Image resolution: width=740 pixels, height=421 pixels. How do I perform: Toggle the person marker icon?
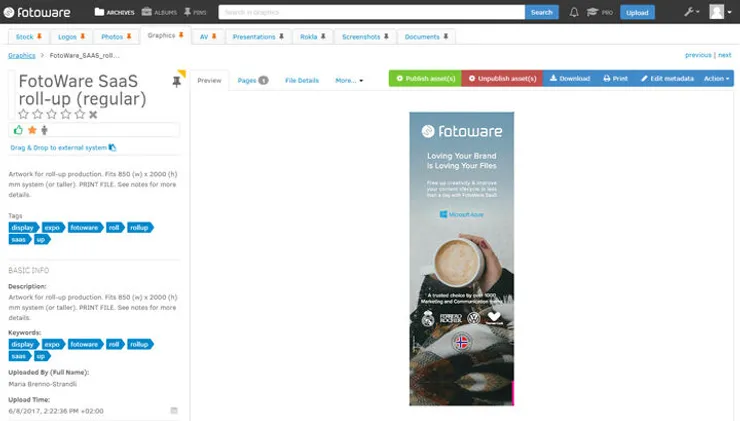(44, 130)
